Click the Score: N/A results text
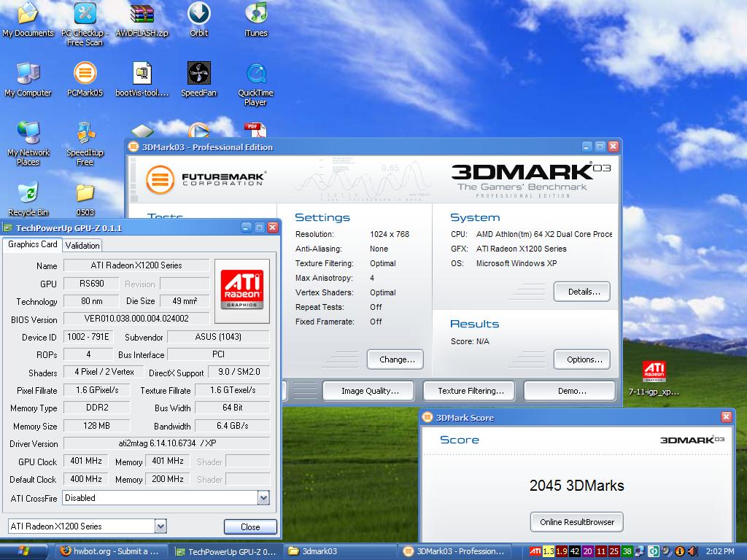 coord(470,341)
